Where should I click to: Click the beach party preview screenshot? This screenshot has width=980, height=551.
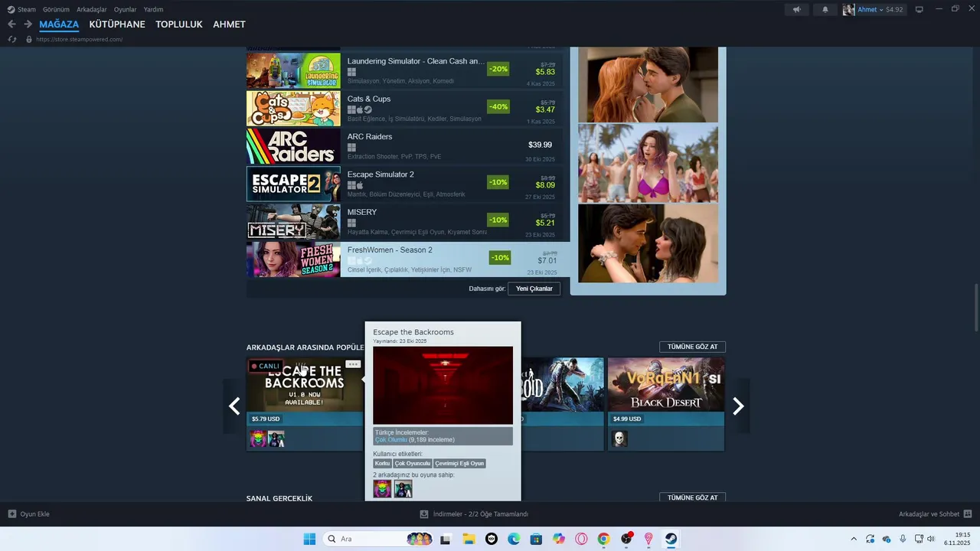[648, 164]
